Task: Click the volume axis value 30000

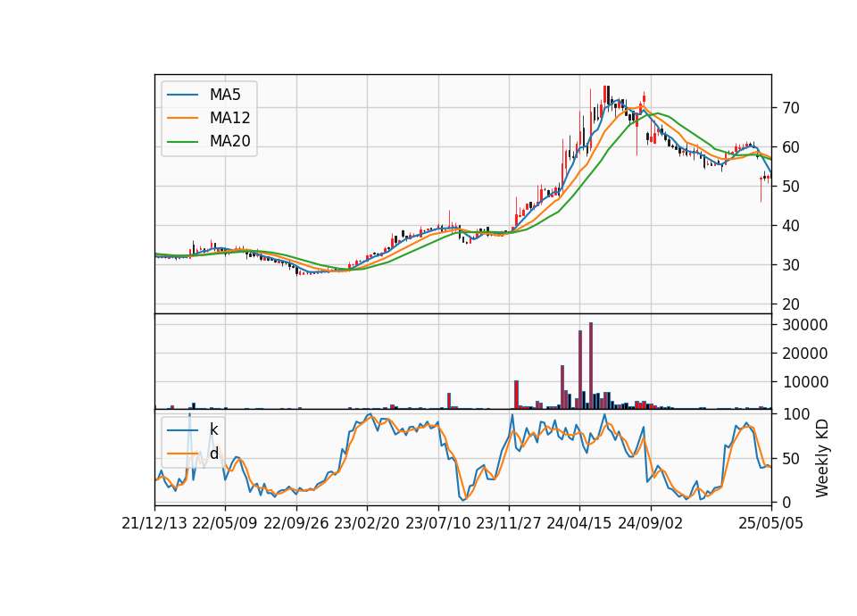Action: (805, 325)
